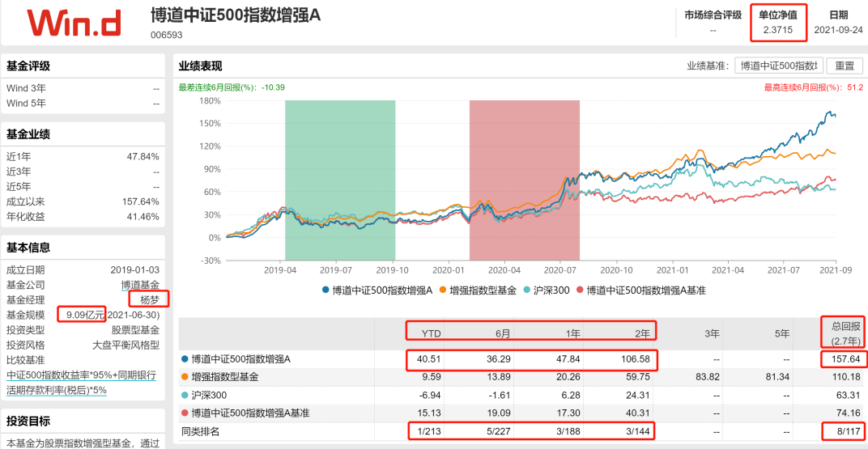Screen dimensions: 868x449
Task: Toggle orange 增强指数型基金 legend dot in chart
Action: [x=443, y=290]
